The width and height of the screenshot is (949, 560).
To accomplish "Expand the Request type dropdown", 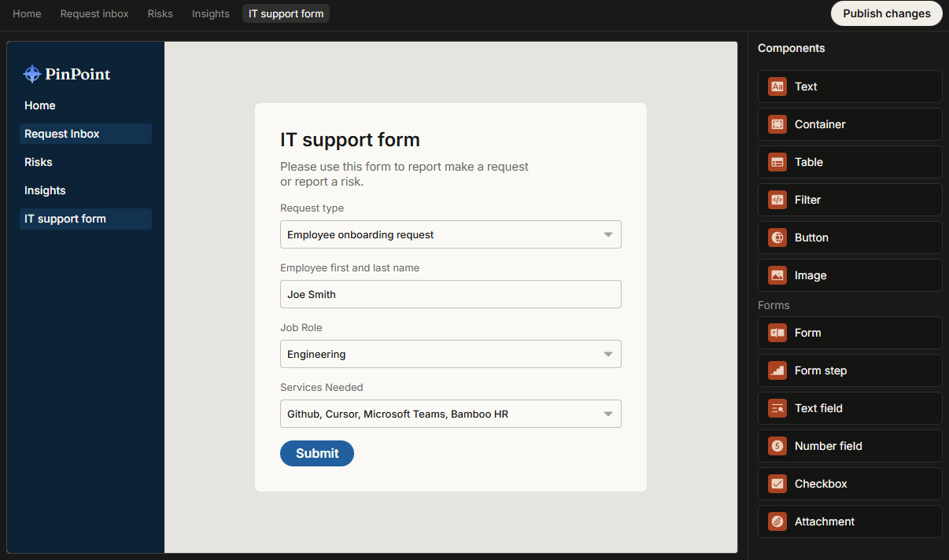I will coord(607,234).
